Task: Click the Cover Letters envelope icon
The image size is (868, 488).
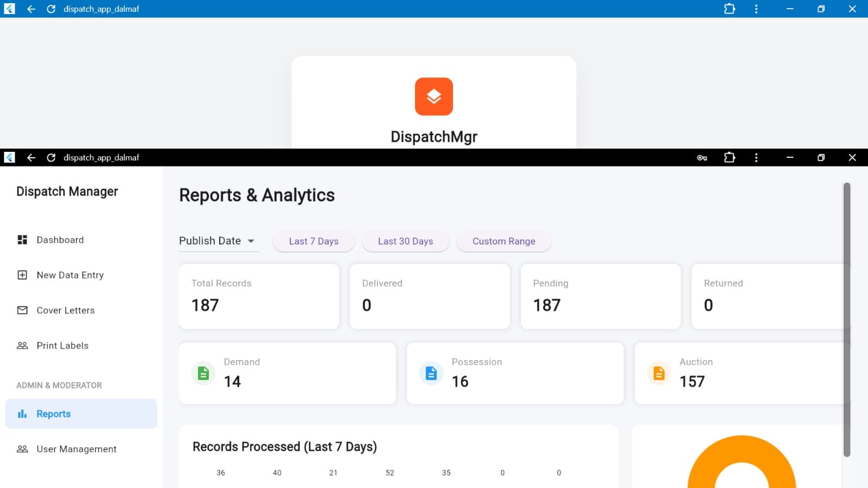Action: pos(22,310)
